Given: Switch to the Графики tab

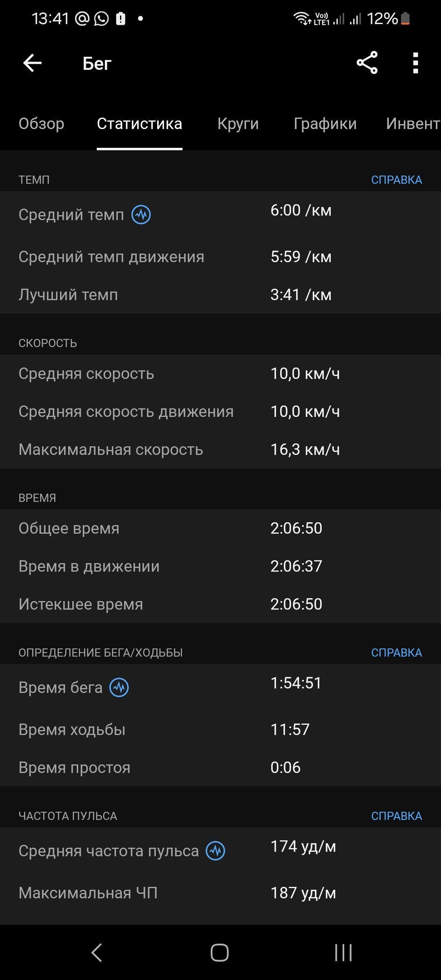Looking at the screenshot, I should pyautogui.click(x=325, y=123).
